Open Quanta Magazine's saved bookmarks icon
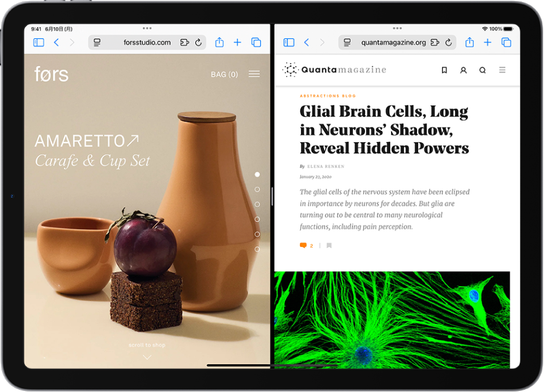 point(444,70)
